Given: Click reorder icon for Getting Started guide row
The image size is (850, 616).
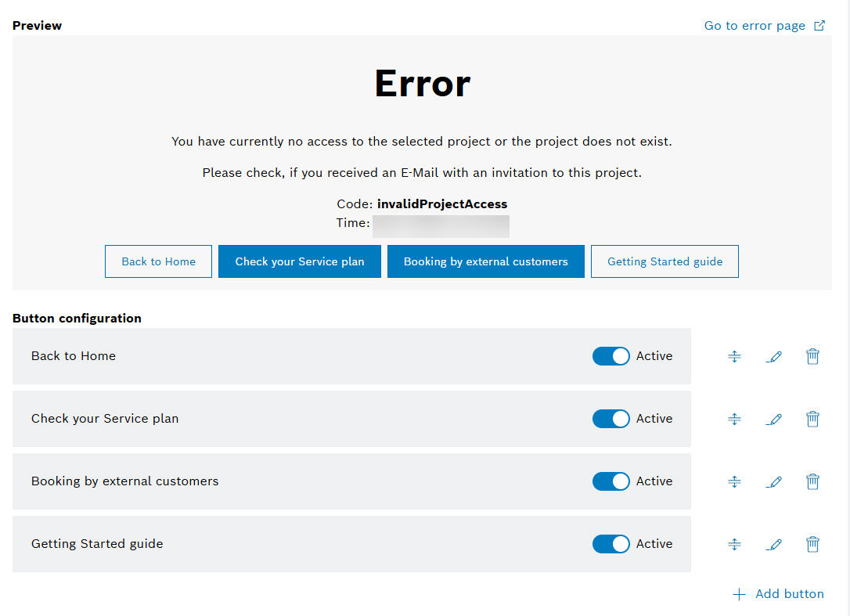Looking at the screenshot, I should coord(734,544).
